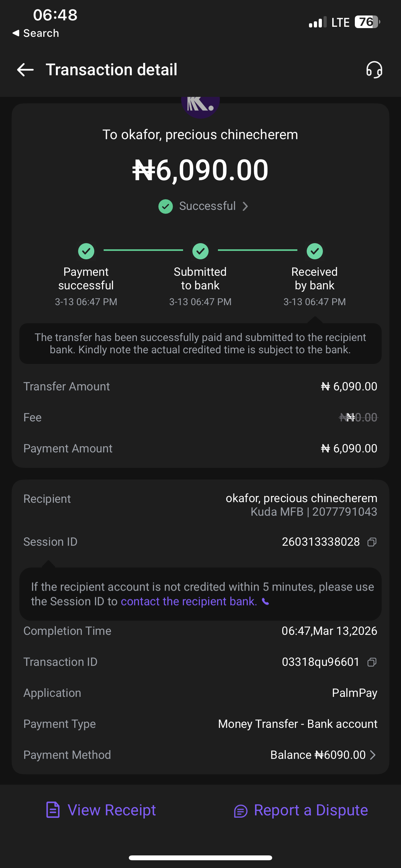Expand the Successful status chevron
This screenshot has height=868, width=401.
(245, 206)
